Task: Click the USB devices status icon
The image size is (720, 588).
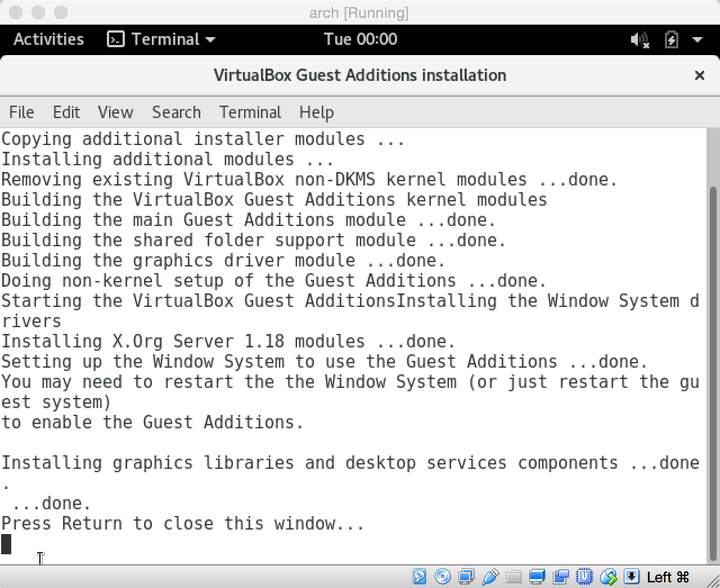Action: [490, 577]
